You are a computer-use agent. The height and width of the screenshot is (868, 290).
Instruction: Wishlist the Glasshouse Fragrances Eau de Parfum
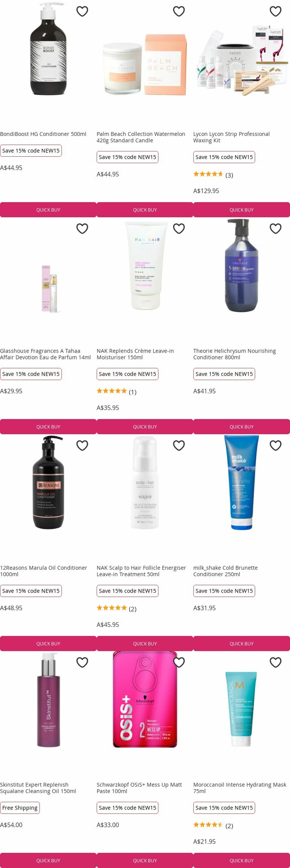click(82, 229)
